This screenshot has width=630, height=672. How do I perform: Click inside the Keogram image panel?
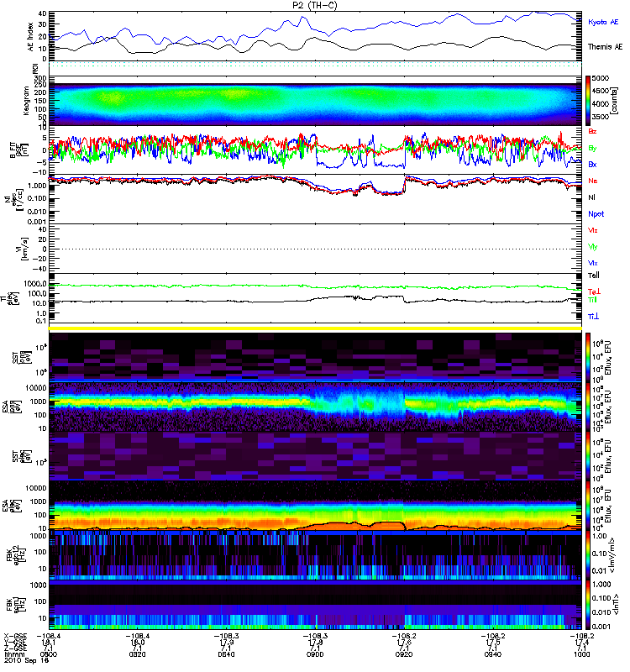click(316, 102)
